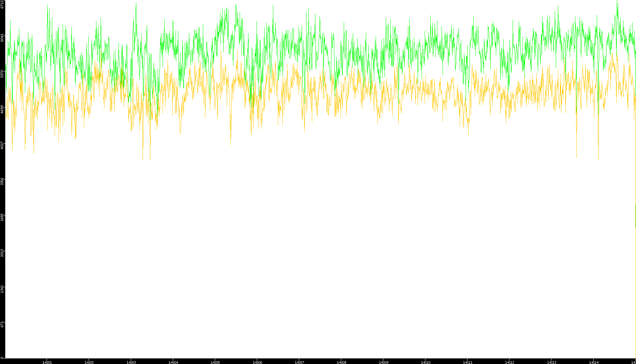The width and height of the screenshot is (636, 364).
Task: Click the 14:05 time label
Action: [216, 362]
